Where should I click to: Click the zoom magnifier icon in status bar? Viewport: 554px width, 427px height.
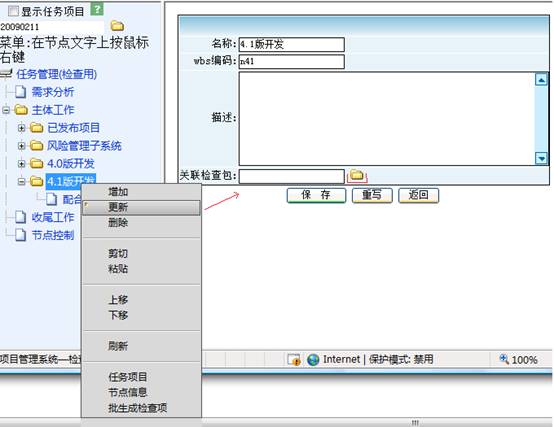click(504, 359)
